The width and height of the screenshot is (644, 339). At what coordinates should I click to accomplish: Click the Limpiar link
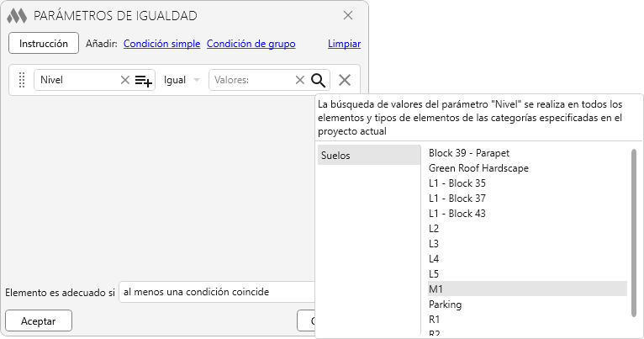click(x=344, y=44)
